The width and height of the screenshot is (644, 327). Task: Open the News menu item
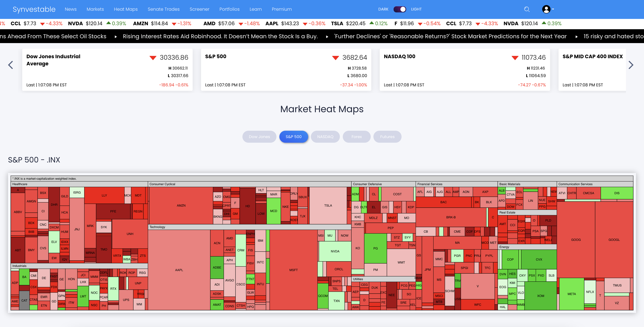pyautogui.click(x=71, y=9)
